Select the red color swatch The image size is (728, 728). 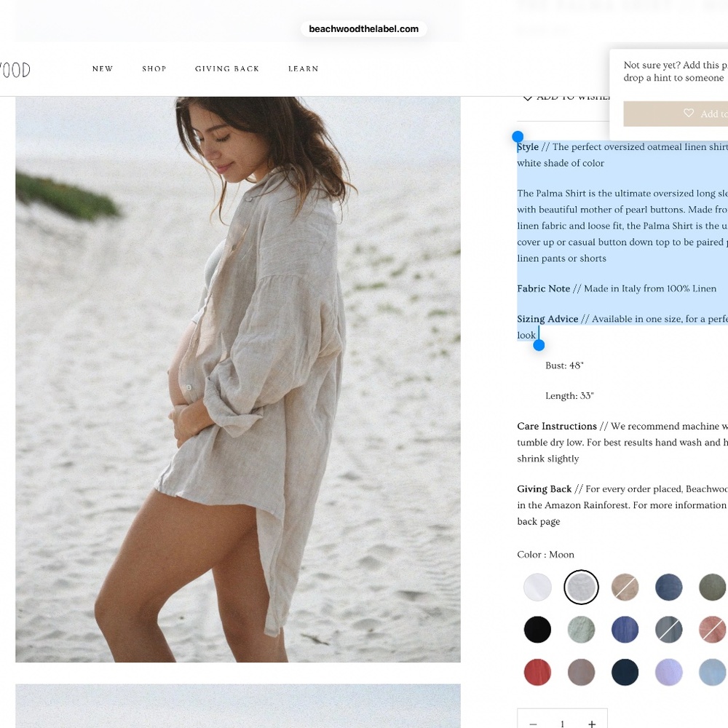537,672
